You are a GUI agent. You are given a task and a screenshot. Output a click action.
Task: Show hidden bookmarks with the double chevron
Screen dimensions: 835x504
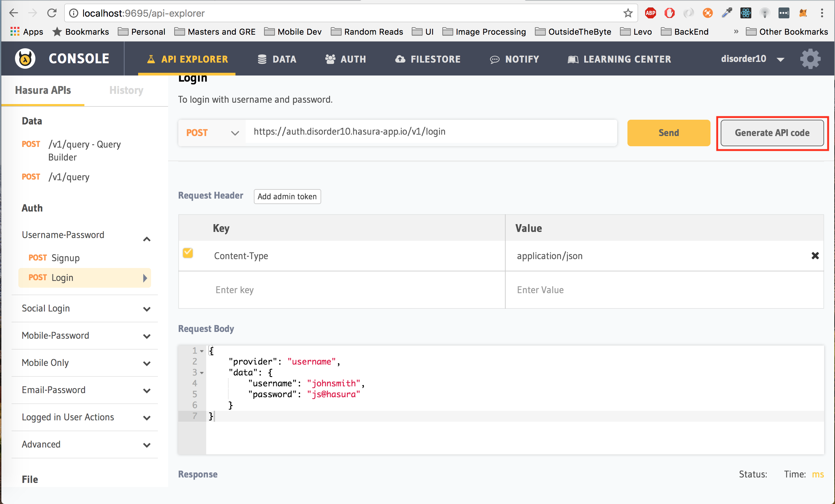[x=736, y=32]
